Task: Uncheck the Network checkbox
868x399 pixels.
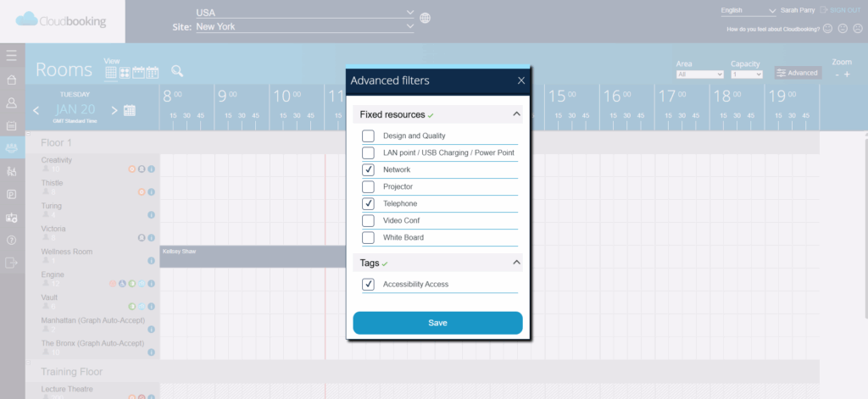Action: click(368, 169)
